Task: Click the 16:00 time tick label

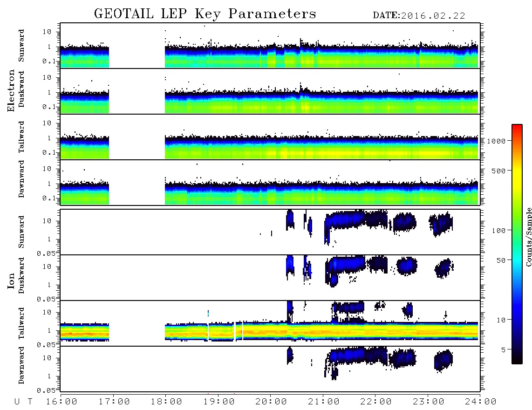Action: pos(61,402)
